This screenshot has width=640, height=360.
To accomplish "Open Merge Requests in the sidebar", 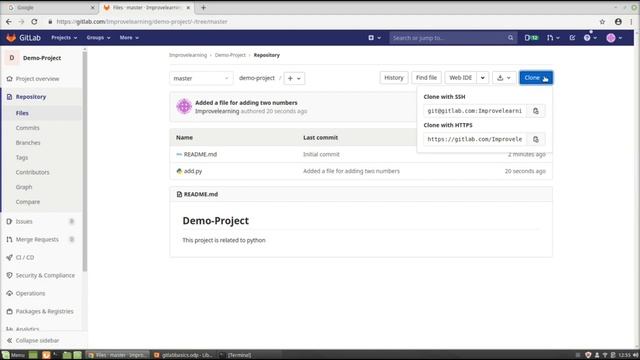I will click(37, 239).
